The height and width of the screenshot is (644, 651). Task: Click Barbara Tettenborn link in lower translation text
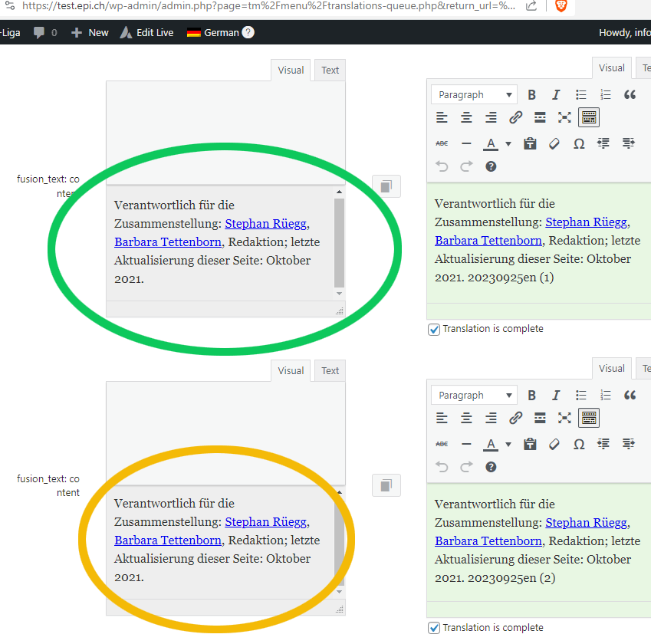coord(488,541)
